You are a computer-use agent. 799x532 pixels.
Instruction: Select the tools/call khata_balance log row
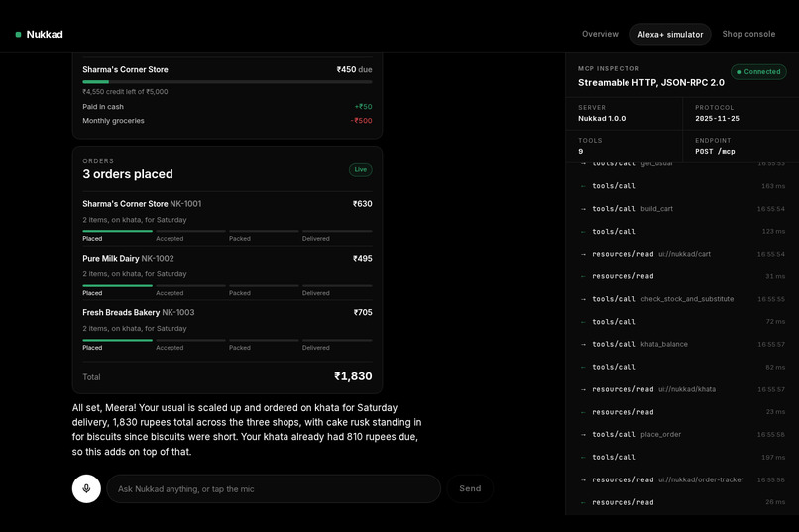pyautogui.click(x=682, y=344)
